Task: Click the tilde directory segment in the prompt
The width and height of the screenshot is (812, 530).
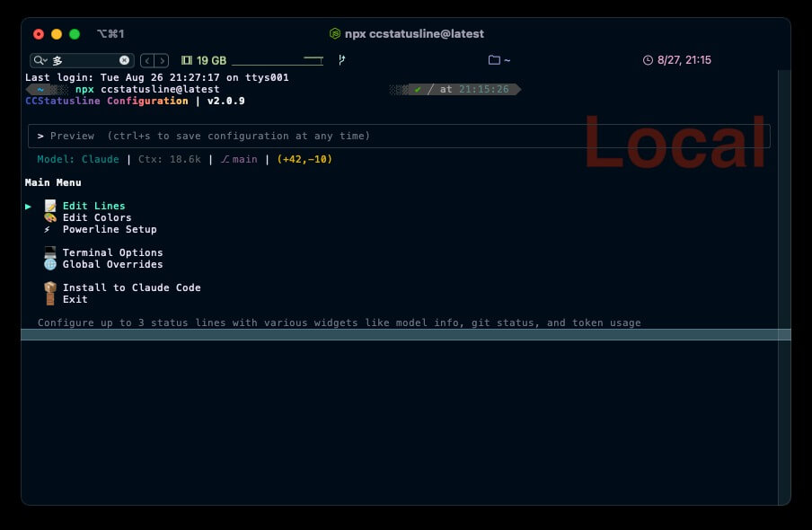Action: click(x=40, y=89)
